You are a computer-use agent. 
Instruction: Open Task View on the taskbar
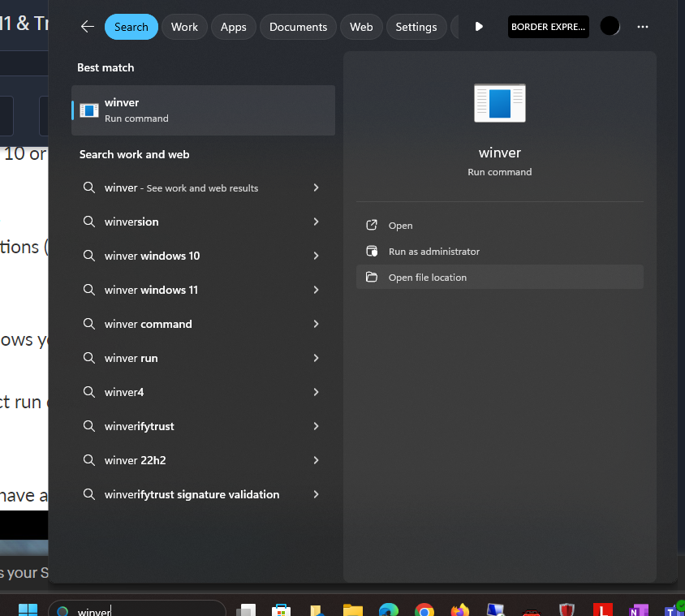[x=246, y=610]
